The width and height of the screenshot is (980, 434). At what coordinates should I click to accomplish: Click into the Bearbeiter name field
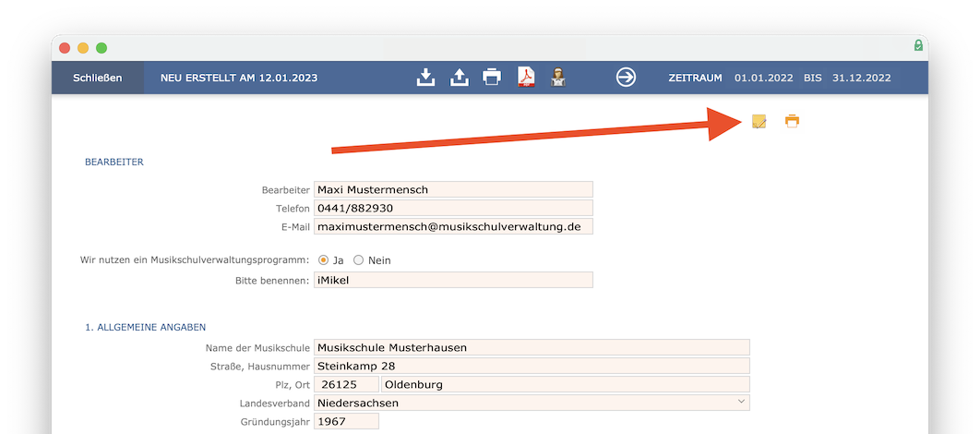[x=453, y=189]
